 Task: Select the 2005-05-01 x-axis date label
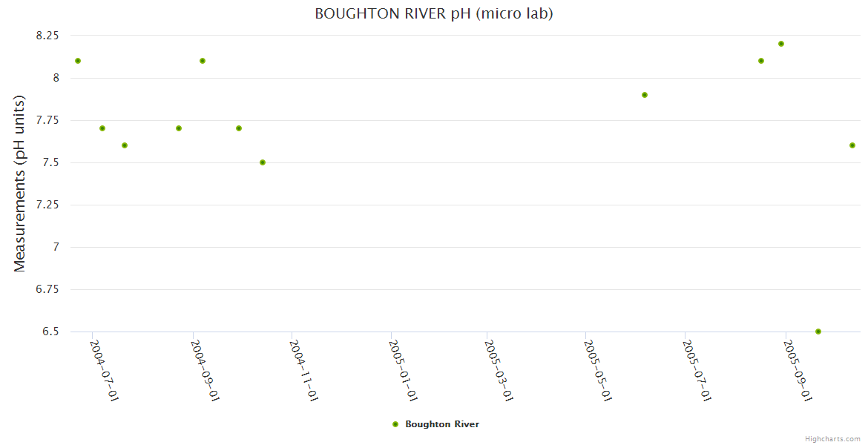(599, 370)
